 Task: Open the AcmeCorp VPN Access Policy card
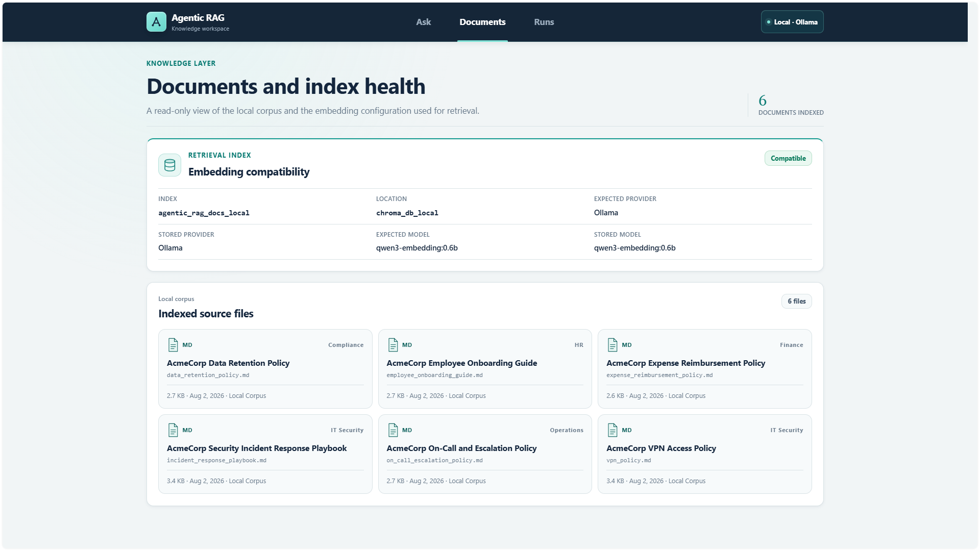tap(705, 454)
